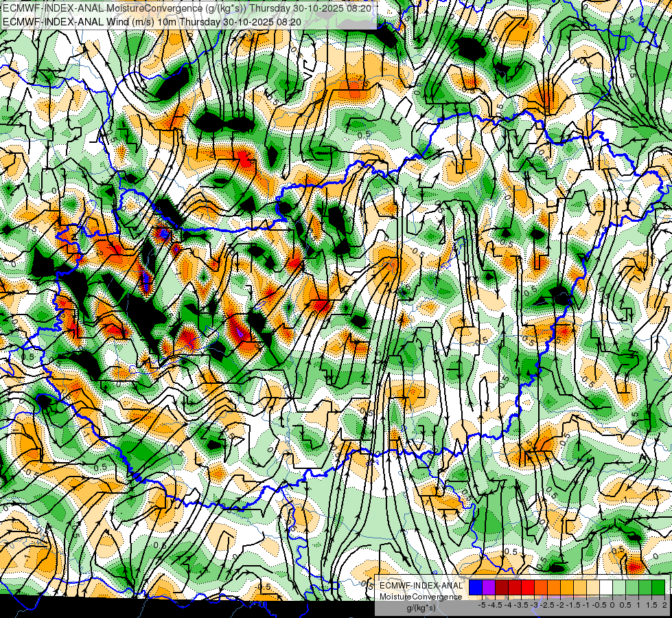Click the legend label MoistureConvergence
Screen dimensions: 672x618
421,597
